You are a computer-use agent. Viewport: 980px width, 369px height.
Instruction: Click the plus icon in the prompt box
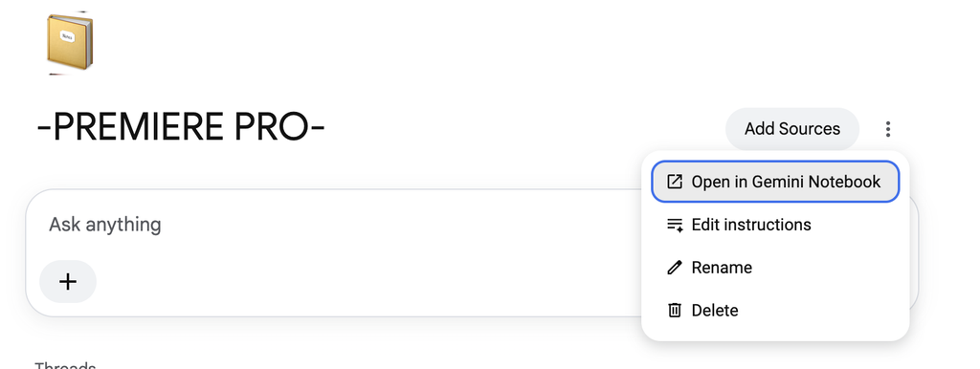point(68,282)
